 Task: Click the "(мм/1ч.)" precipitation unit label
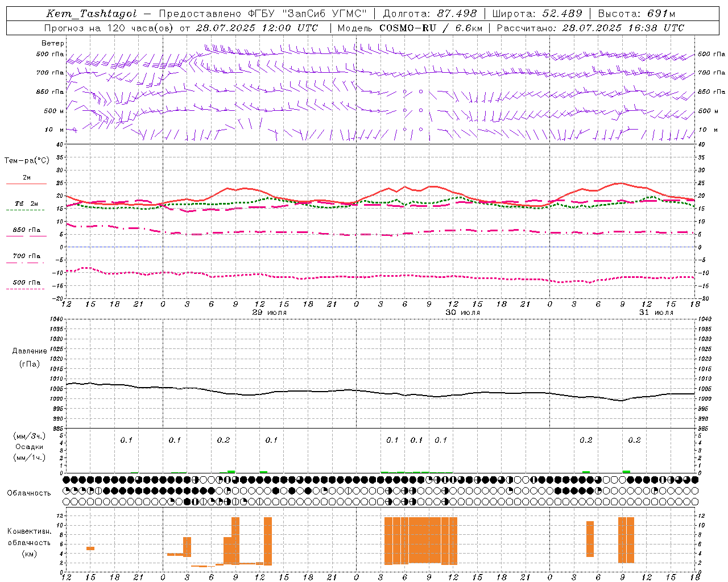pyautogui.click(x=29, y=458)
